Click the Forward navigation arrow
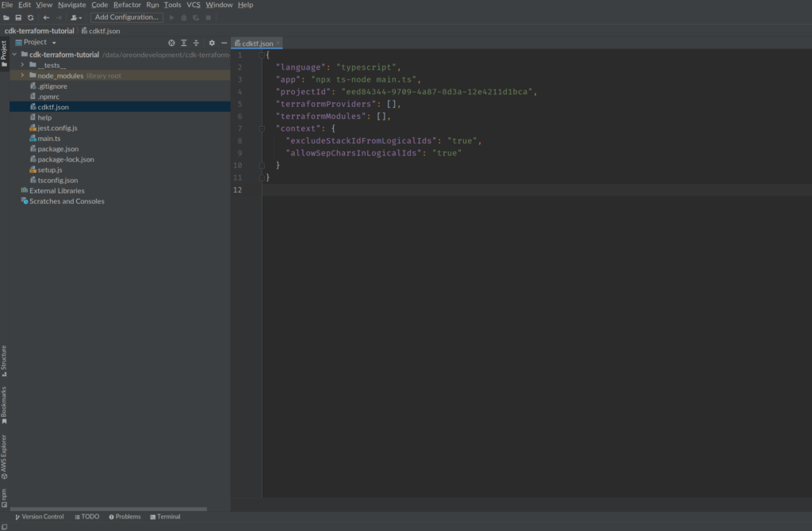This screenshot has width=812, height=531. pyautogui.click(x=59, y=17)
